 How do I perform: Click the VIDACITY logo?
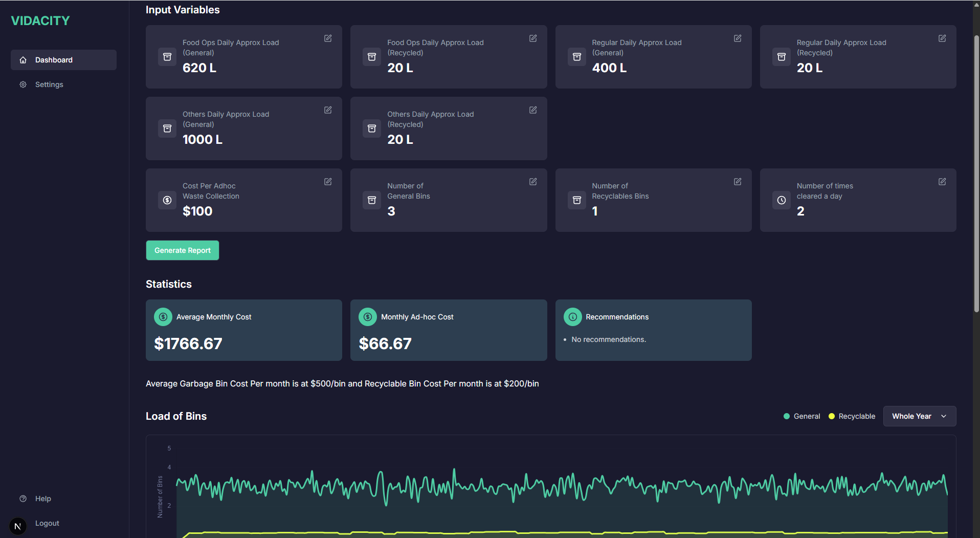click(x=40, y=21)
